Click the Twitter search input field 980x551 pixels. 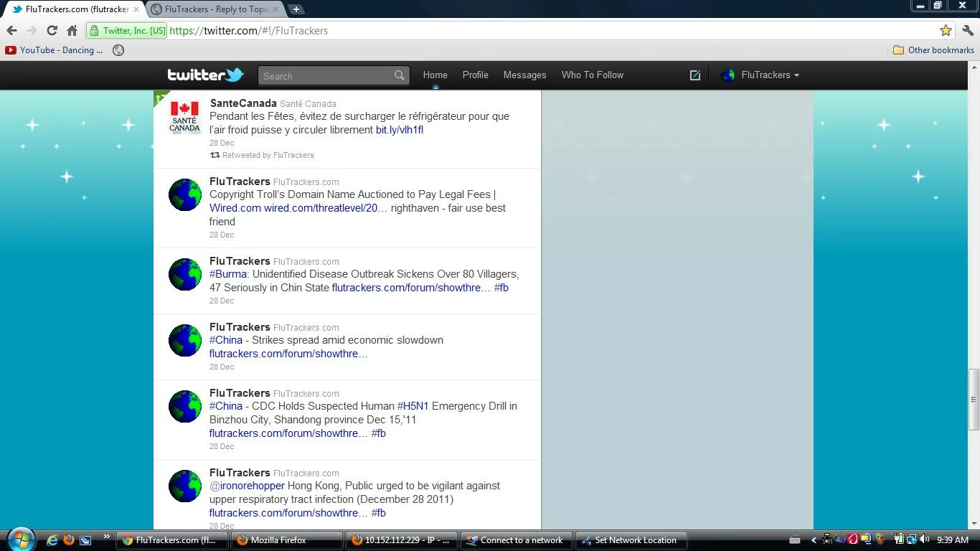point(327,75)
